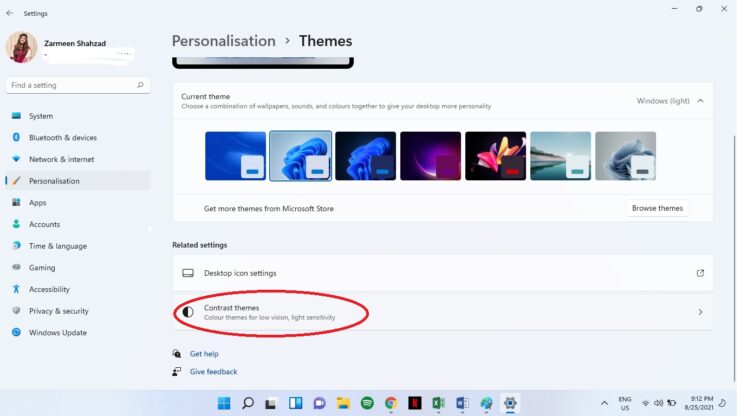Apply the colourful flower theme thumbnail
The width and height of the screenshot is (740, 416).
click(495, 156)
